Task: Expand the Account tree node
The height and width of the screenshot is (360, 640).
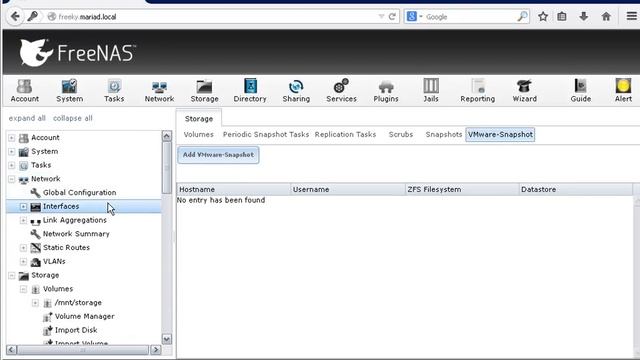Action: pyautogui.click(x=12, y=138)
